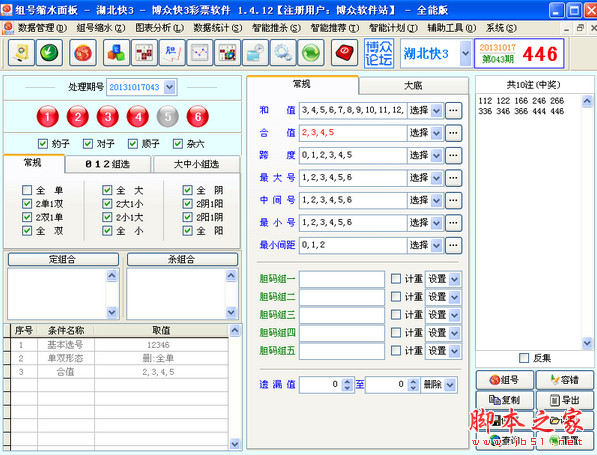Switch to the 0 1 2 组选 tab

pos(108,164)
